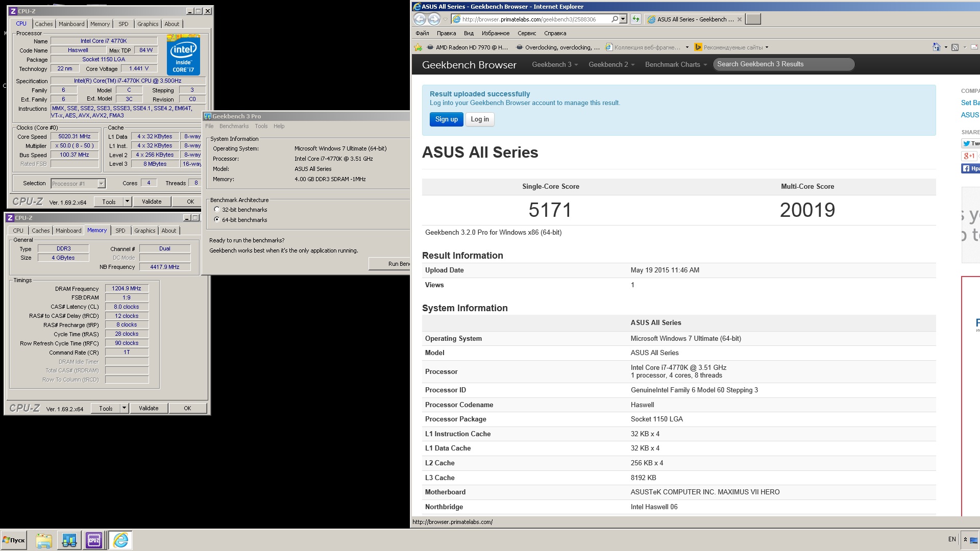Click Validate in upper CPU-Z window

pos(152,202)
